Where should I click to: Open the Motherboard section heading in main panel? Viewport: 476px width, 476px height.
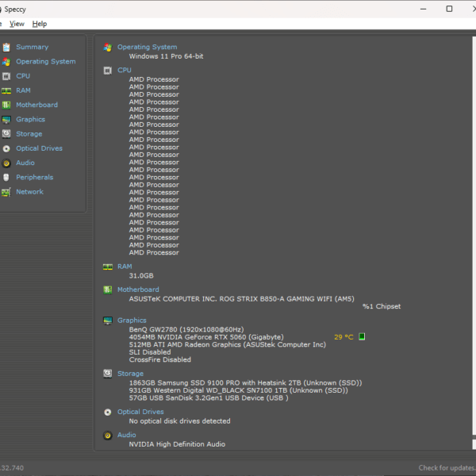pos(138,290)
